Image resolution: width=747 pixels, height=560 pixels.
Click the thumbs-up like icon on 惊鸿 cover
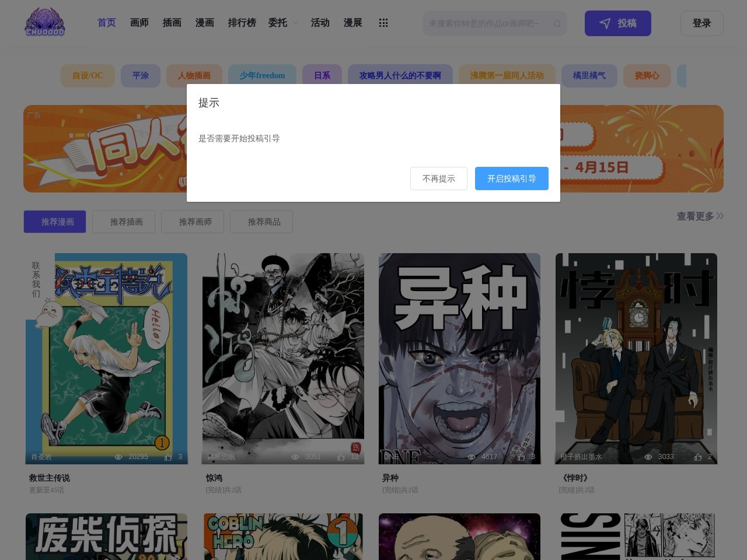pyautogui.click(x=341, y=457)
